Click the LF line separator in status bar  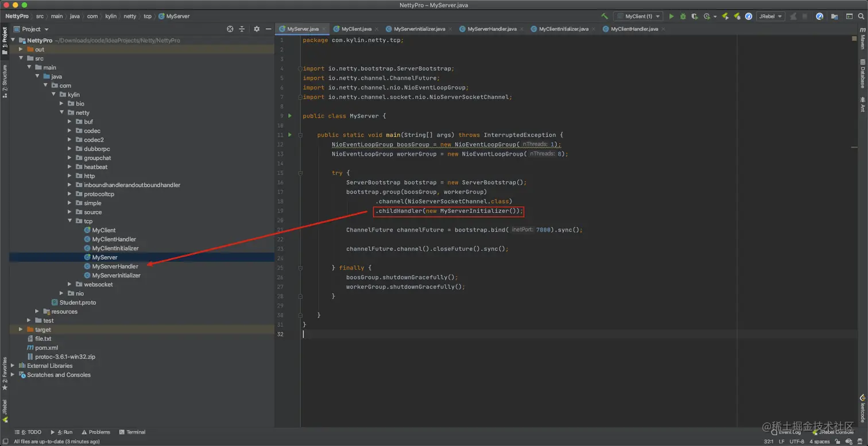(x=782, y=441)
